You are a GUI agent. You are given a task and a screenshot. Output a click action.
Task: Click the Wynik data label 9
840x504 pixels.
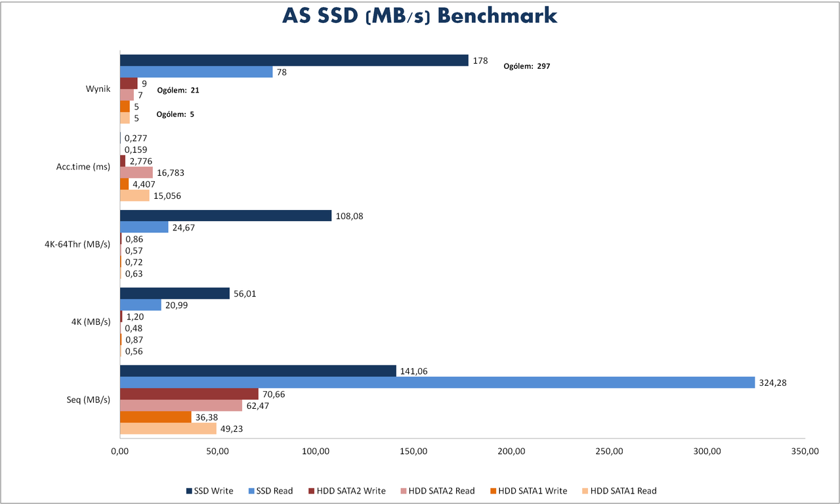(x=144, y=84)
